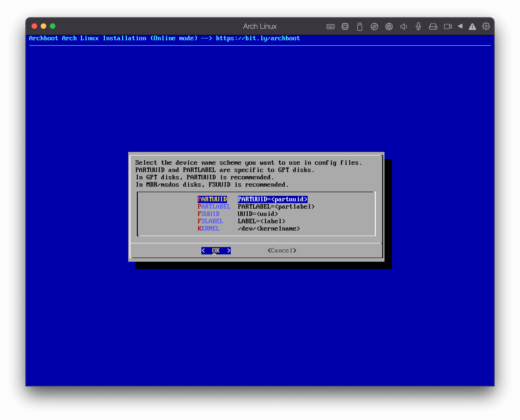Close the Arch Linux VM window
Screen dimensions: 520x420
(34, 26)
